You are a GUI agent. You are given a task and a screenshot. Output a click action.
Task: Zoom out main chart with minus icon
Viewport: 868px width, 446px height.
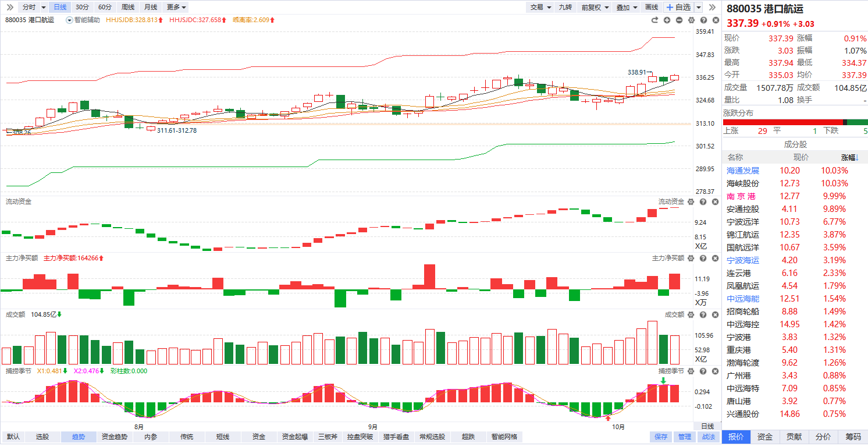coord(679,20)
